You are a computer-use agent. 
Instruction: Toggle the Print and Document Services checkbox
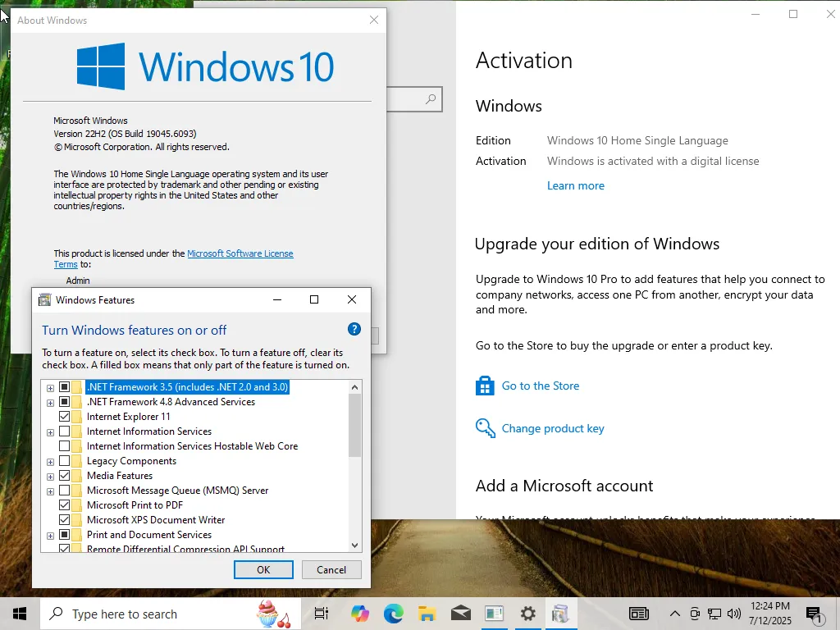64,535
